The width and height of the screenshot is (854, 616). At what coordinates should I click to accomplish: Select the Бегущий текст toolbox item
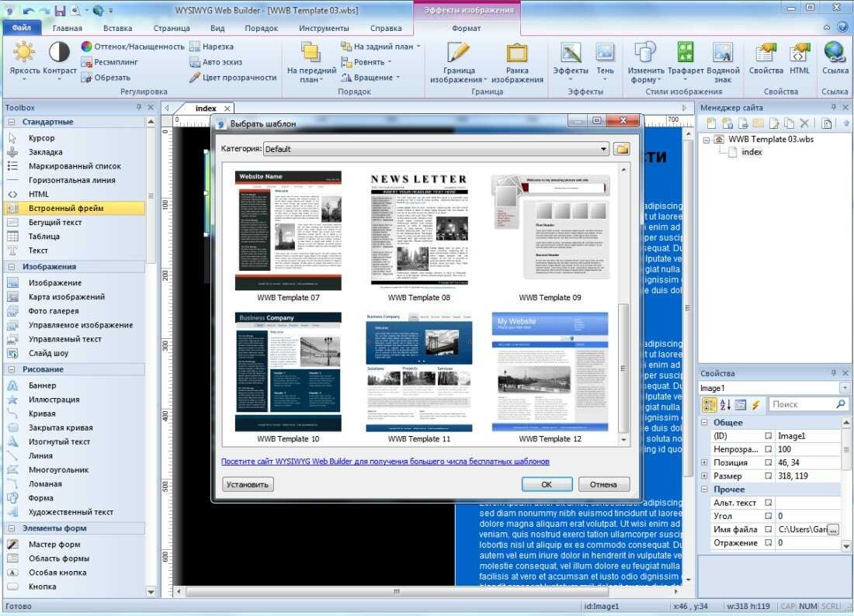coord(55,222)
